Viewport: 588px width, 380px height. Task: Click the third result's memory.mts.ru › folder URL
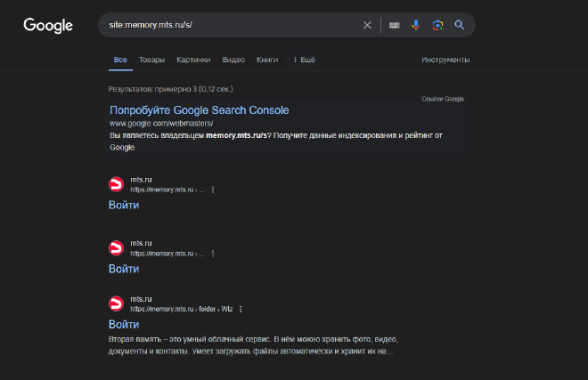182,309
